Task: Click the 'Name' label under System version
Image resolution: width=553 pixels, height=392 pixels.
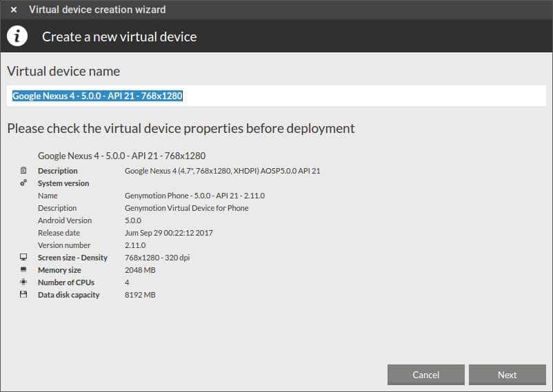Action: point(48,196)
